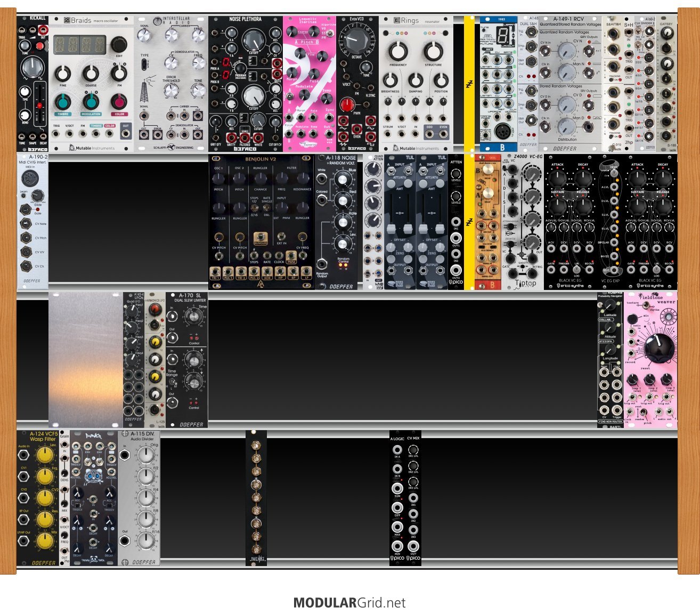Select the A-170 SL Dual Slew Limiter
The width and height of the screenshot is (700, 614).
[x=187, y=360]
